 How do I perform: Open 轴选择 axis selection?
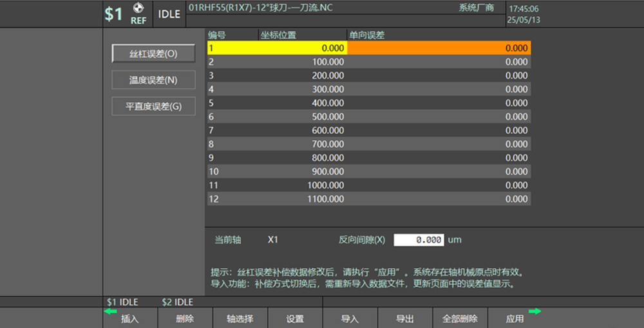click(240, 319)
